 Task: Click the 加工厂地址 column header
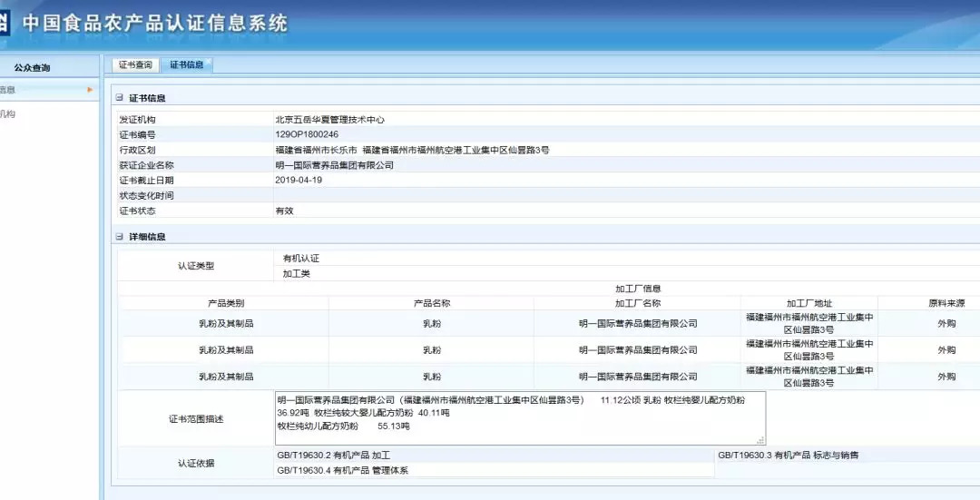pos(809,303)
